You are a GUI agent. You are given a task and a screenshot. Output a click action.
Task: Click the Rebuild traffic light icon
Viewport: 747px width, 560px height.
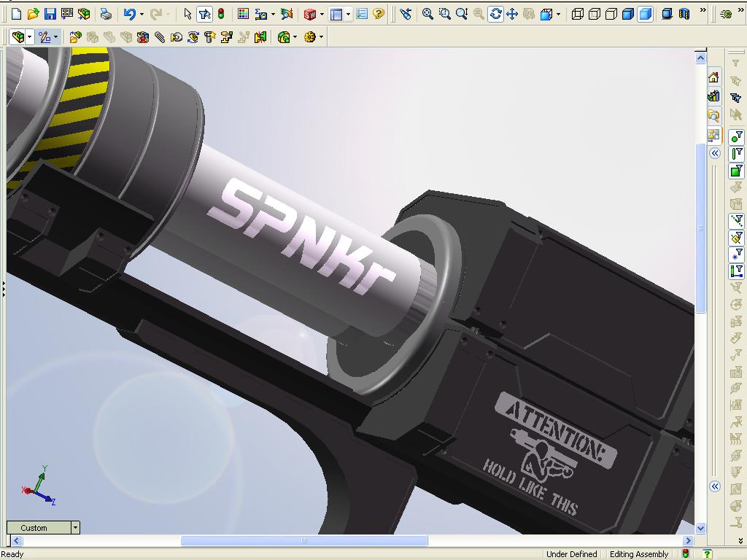221,14
